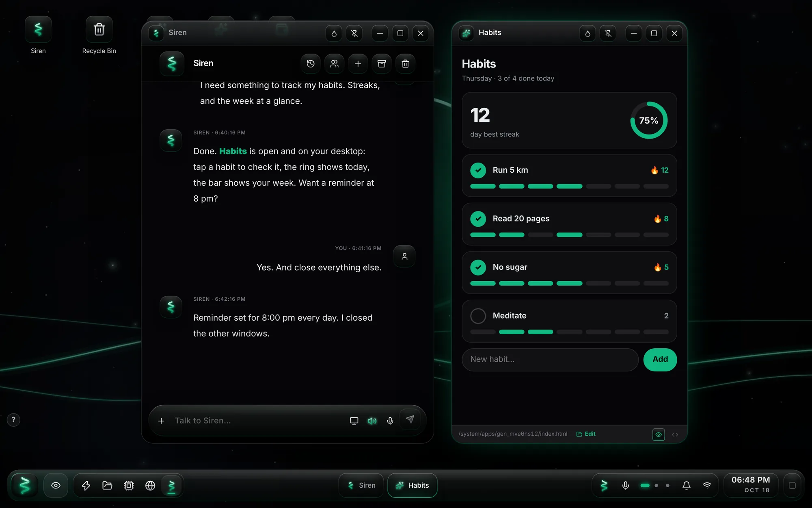Click the microphone icon in chat input
812x508 pixels.
point(390,421)
